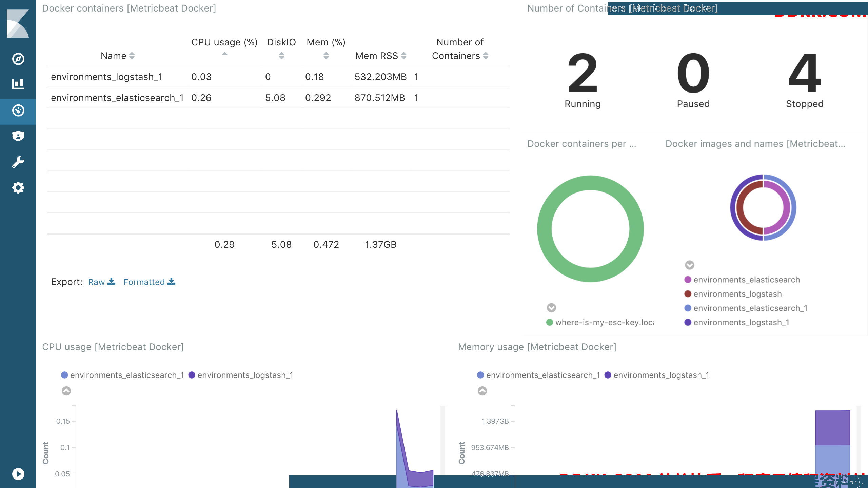This screenshot has width=868, height=488.
Task: Open Dev Tools wrench icon
Action: (x=18, y=162)
